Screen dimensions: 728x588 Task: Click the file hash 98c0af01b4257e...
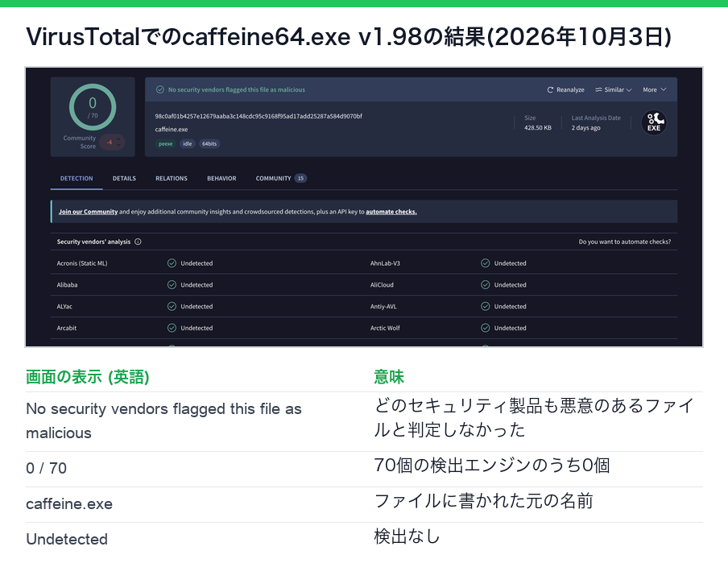click(x=259, y=116)
